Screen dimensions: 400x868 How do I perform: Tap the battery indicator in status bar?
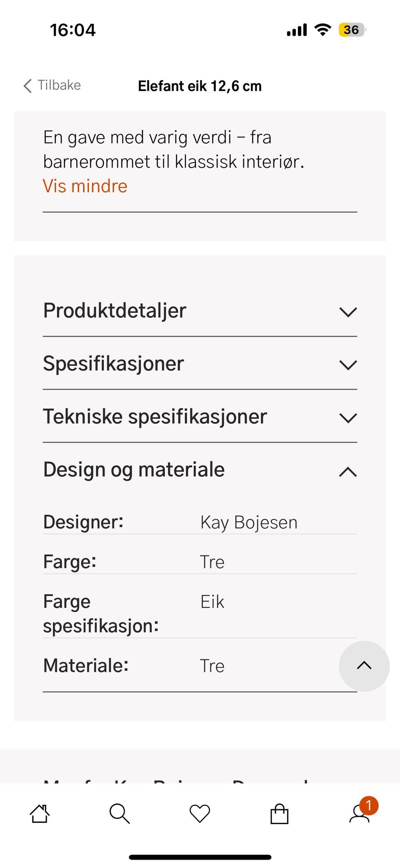352,30
